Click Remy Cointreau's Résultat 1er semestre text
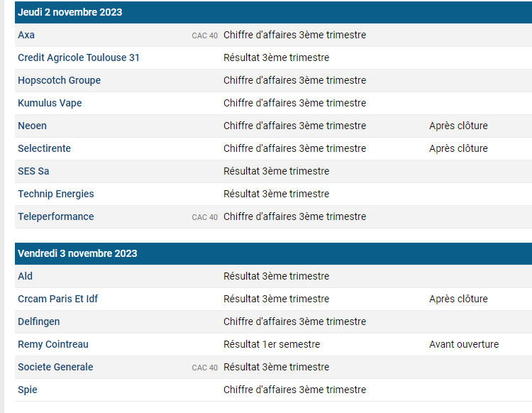Image resolution: width=532 pixels, height=413 pixels. point(272,344)
